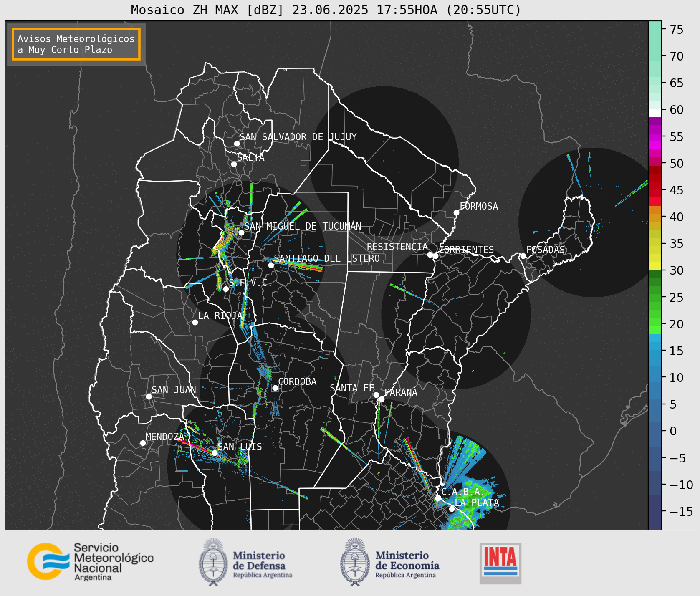Select the Paraná city marker
The image size is (700, 596).
click(382, 399)
